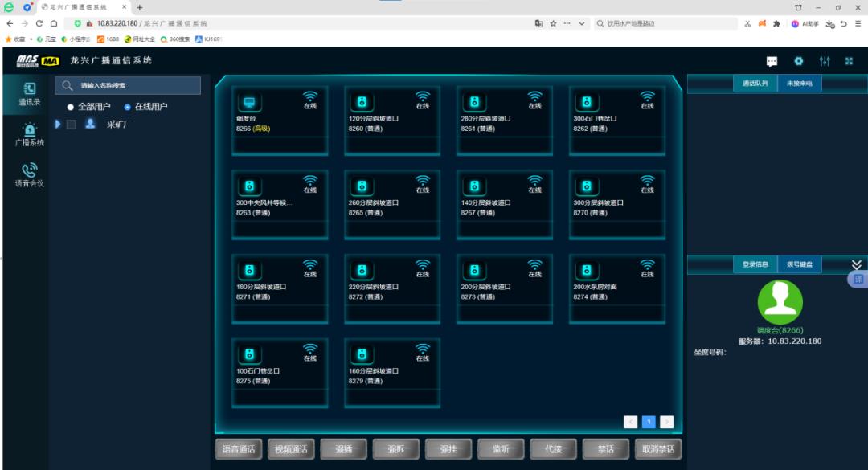Select speaker icon of terminal 8275
The image size is (868, 470).
pos(249,355)
